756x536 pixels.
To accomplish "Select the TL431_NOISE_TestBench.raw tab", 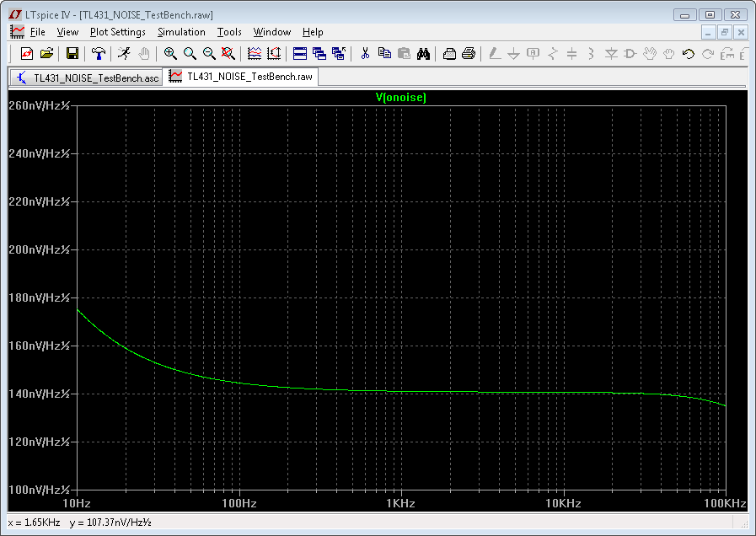I will coord(241,76).
